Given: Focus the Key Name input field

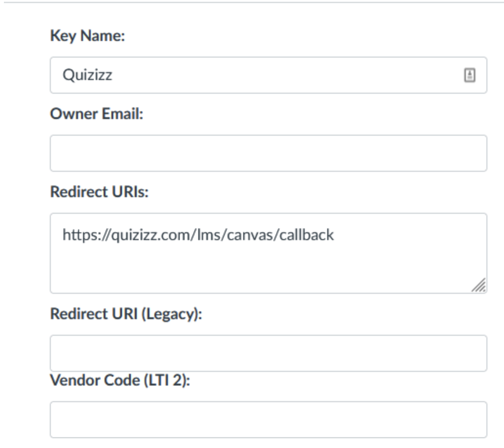Looking at the screenshot, I should point(269,75).
